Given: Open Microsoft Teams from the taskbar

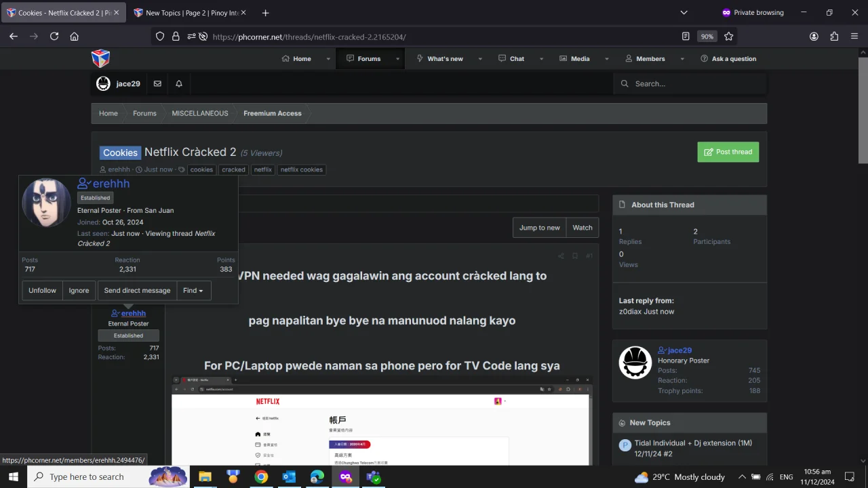Looking at the screenshot, I should pyautogui.click(x=373, y=476).
